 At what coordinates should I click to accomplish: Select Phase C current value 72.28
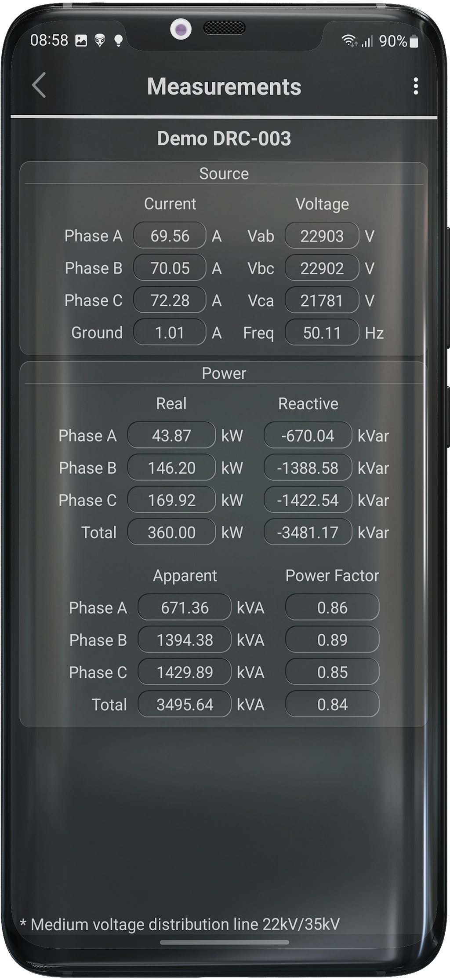pyautogui.click(x=170, y=300)
